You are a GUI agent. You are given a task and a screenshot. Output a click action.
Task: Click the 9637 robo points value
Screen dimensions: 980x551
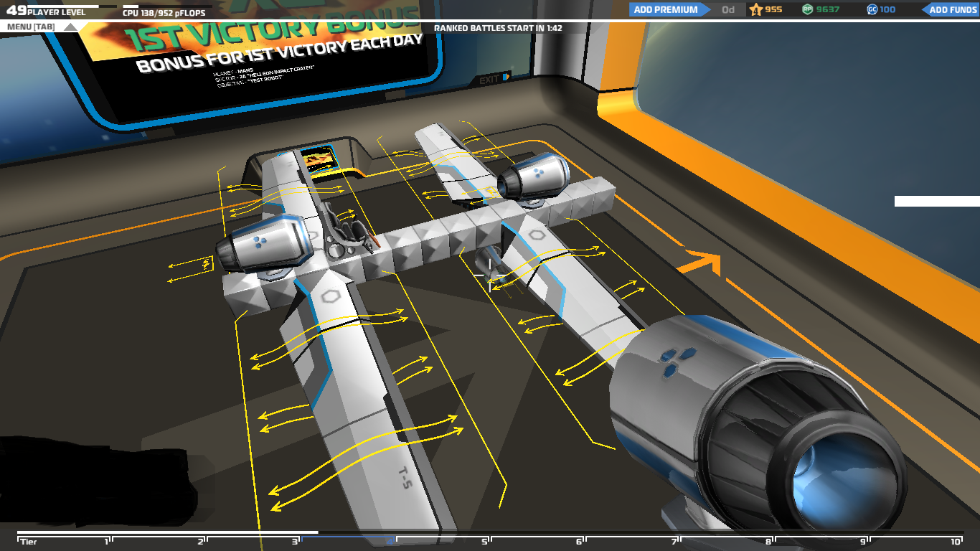828,10
